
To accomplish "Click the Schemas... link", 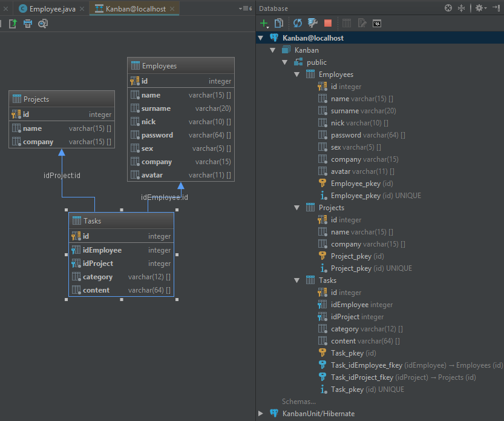I will pos(298,401).
